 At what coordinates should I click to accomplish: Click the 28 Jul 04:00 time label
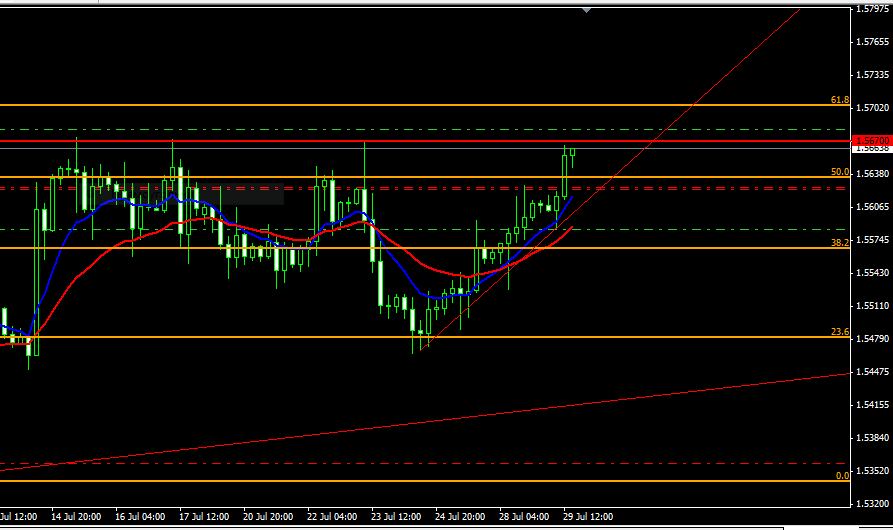[x=524, y=517]
